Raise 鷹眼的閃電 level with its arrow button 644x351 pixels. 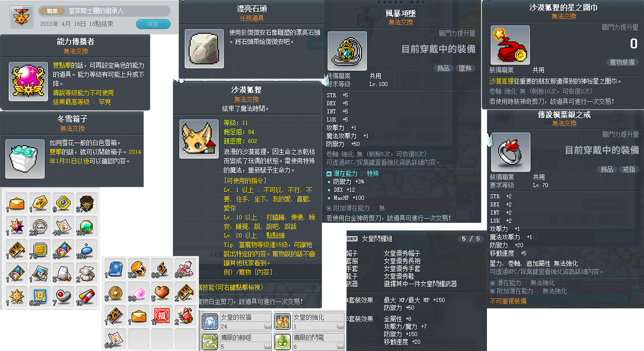pyautogui.click(x=340, y=346)
